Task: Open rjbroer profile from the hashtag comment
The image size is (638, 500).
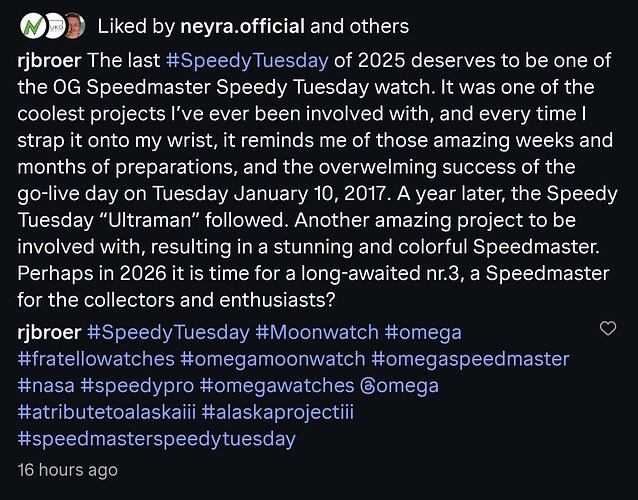Action: pos(51,331)
